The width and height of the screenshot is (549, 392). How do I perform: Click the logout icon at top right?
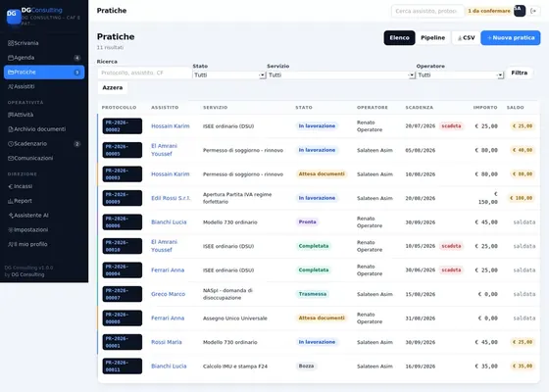[533, 11]
